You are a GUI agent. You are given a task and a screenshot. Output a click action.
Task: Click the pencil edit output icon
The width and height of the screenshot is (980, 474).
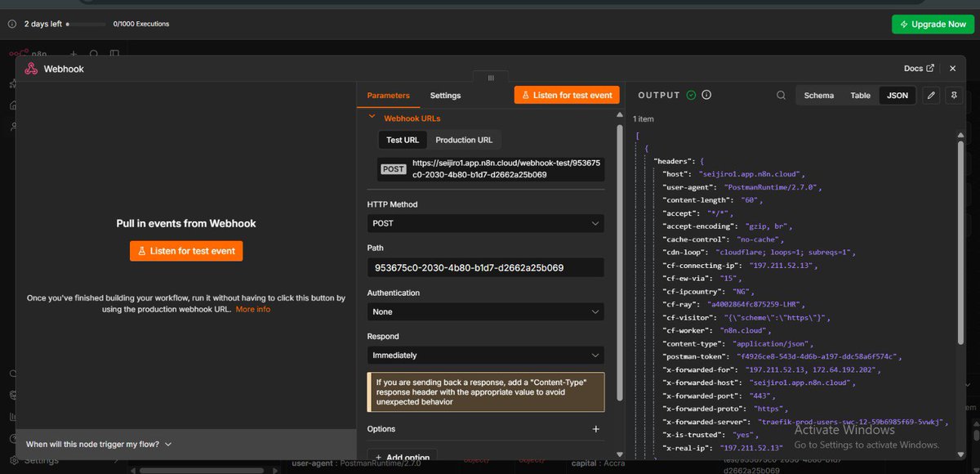(932, 95)
